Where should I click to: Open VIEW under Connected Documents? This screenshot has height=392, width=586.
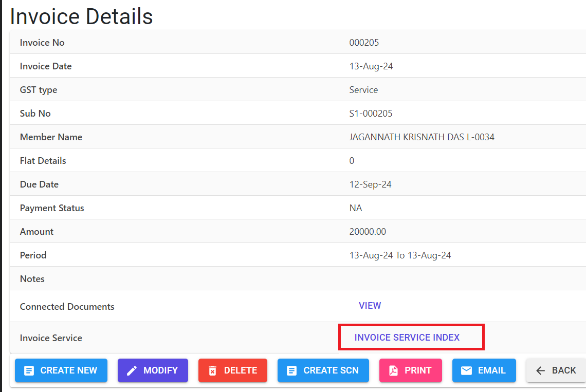coord(370,306)
